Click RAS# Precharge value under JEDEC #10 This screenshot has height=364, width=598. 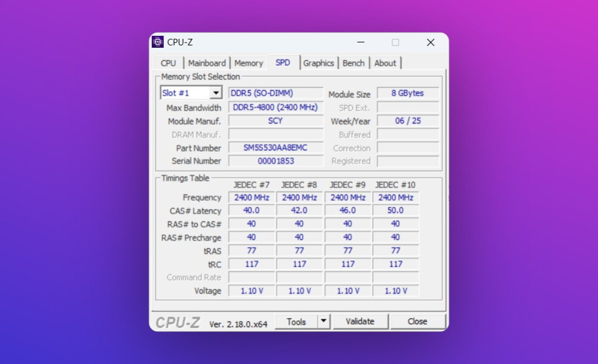pos(395,237)
